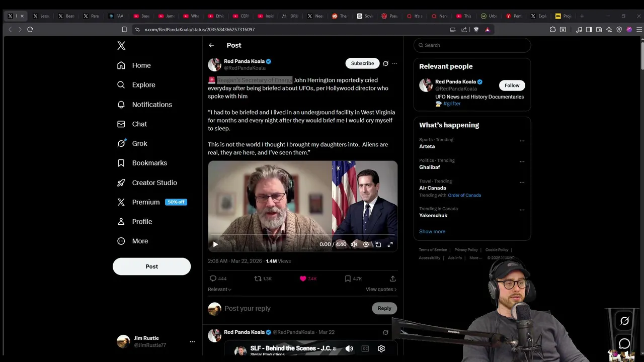Open the More menu in sidebar
Screen dimensions: 644x362
click(x=132, y=241)
